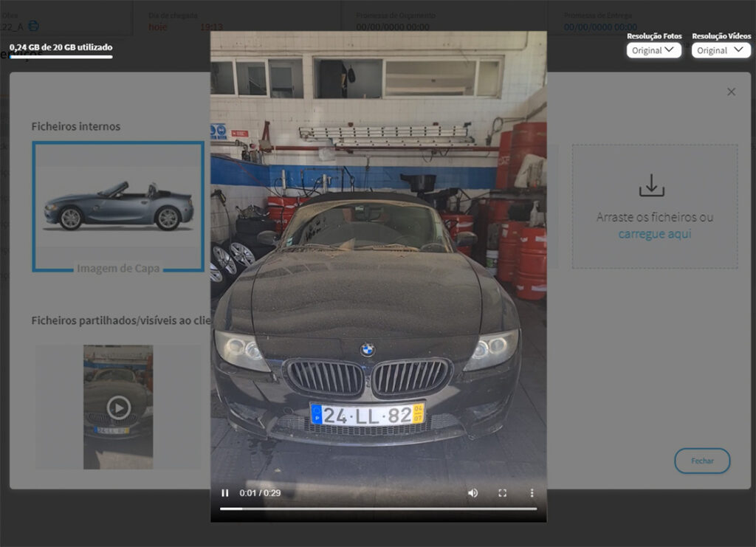Close the files dialog with X
Viewport: 756px width, 547px height.
(x=731, y=92)
